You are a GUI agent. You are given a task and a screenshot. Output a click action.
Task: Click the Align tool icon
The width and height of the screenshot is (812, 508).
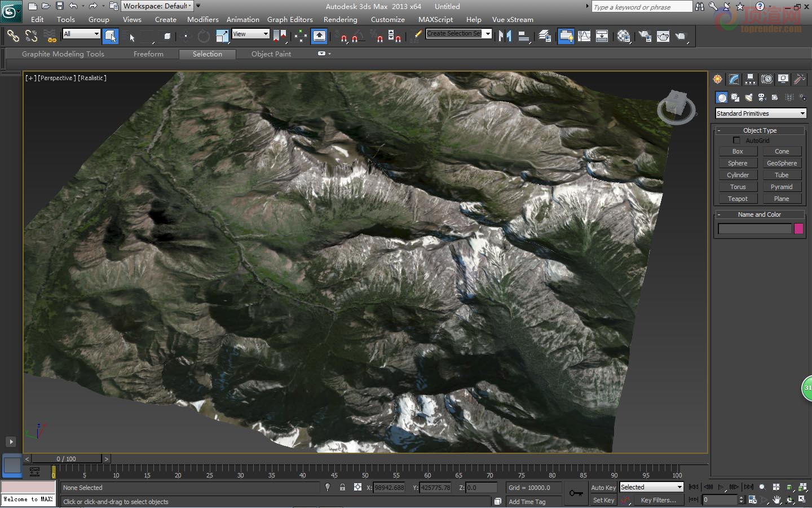coord(524,36)
